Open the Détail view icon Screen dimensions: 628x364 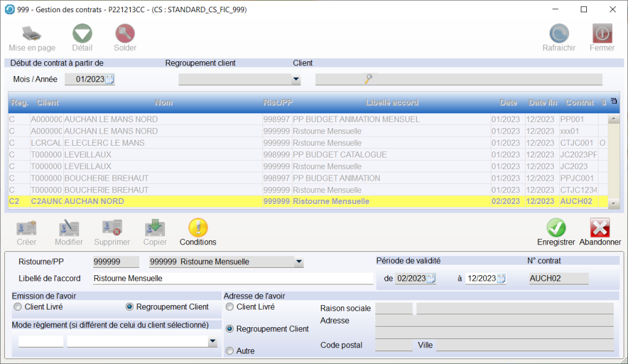point(82,34)
